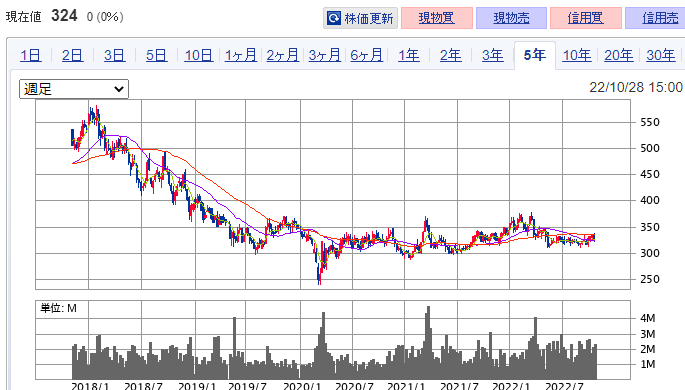
Task: Show the 20年 chart range
Action: pos(619,55)
